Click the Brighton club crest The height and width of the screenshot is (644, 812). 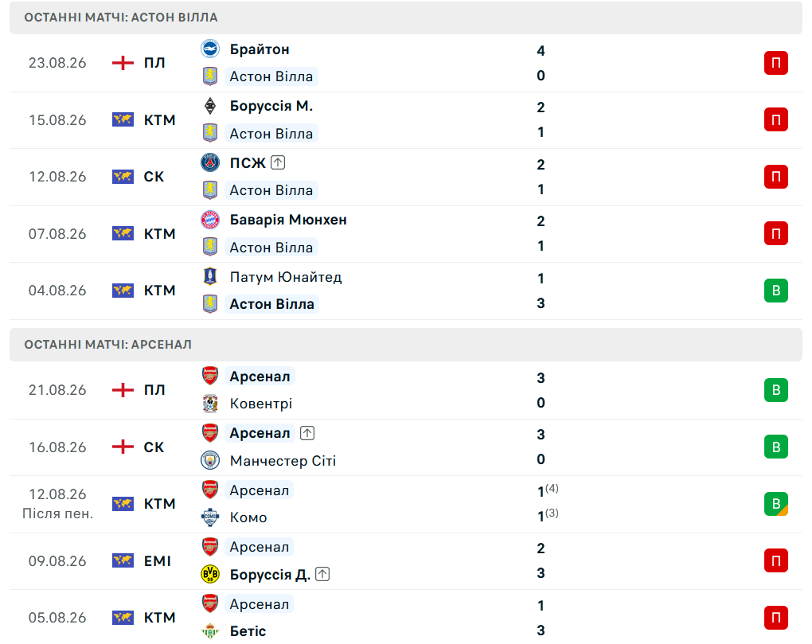(209, 49)
